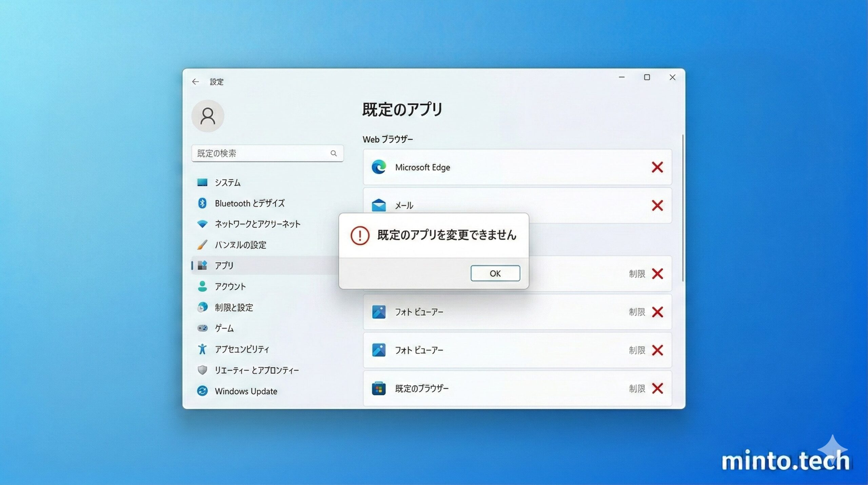This screenshot has height=485, width=868.
Task: Click the back arrow in 設定
Action: tap(195, 81)
